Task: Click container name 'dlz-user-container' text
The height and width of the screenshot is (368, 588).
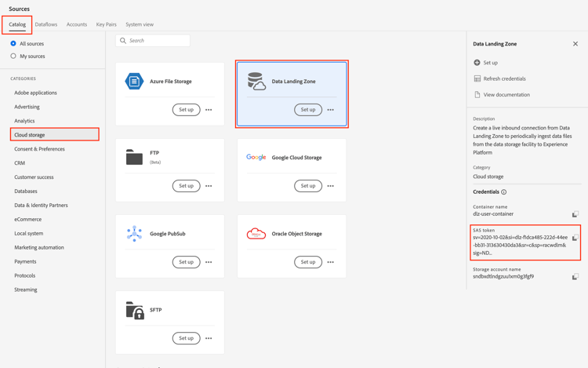Action: [x=493, y=214]
